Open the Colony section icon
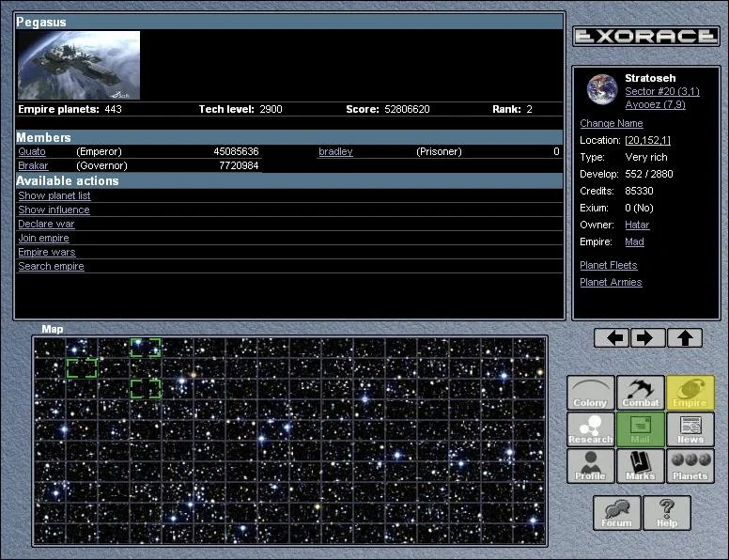This screenshot has height=560, width=729. pos(591,393)
